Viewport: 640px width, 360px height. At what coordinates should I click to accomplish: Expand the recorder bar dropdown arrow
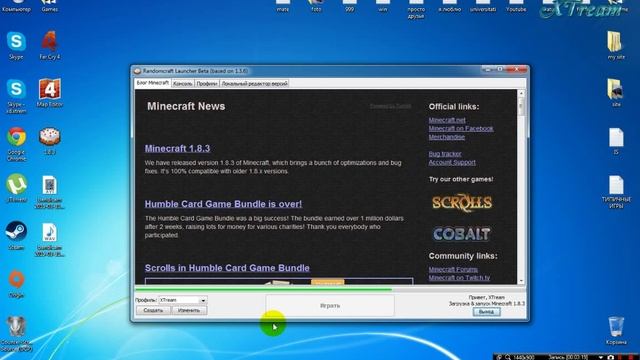[x=601, y=357]
